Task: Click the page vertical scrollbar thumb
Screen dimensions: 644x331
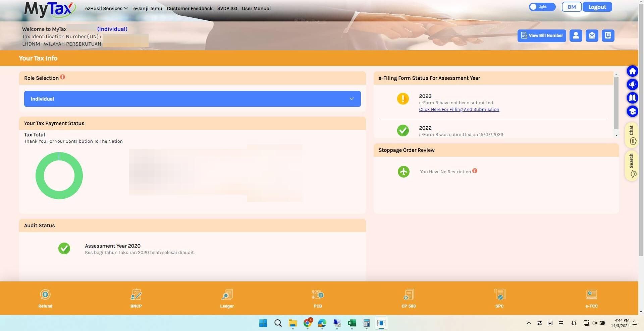Action: tap(641, 131)
